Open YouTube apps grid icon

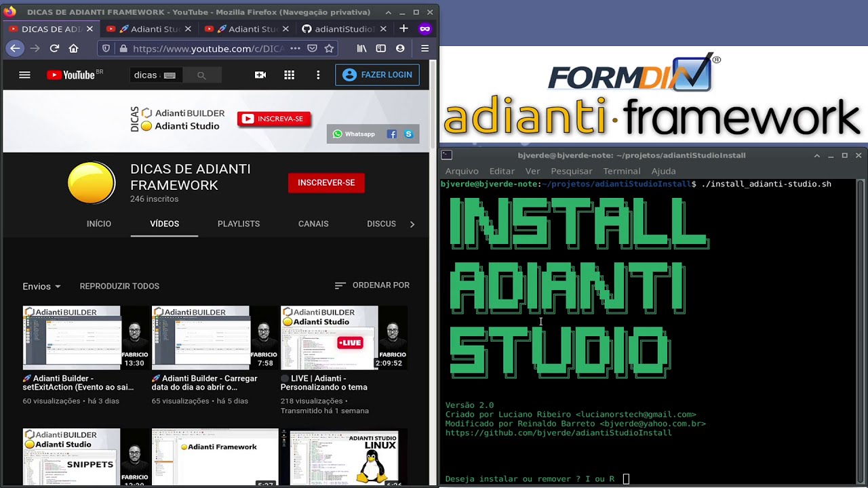(x=289, y=75)
